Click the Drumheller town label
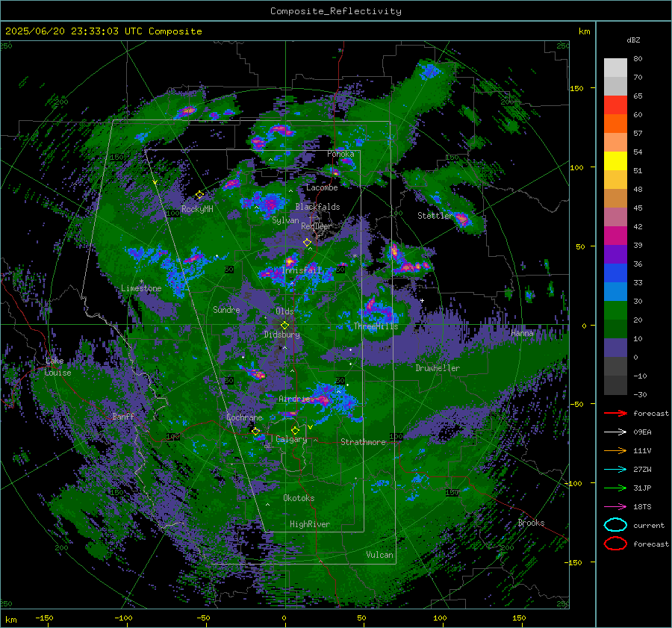The height and width of the screenshot is (628, 672). tap(438, 368)
